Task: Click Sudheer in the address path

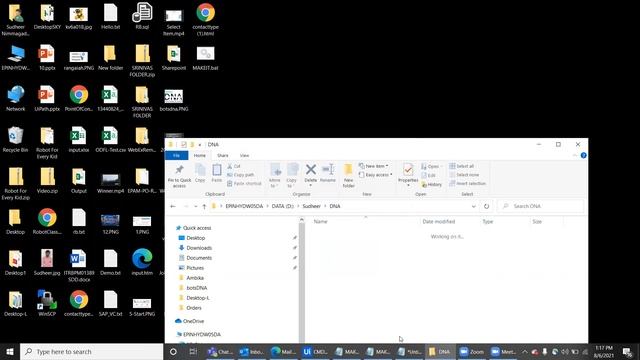Action: point(311,206)
